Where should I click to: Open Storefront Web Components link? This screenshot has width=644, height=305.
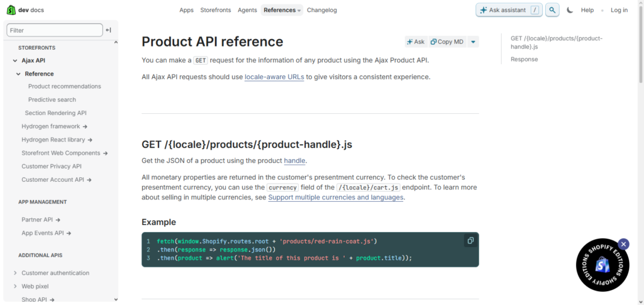coord(65,153)
